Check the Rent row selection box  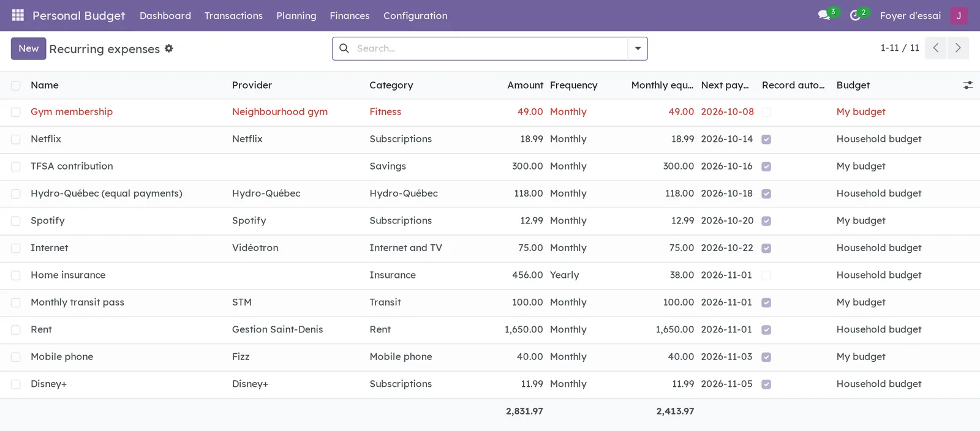pyautogui.click(x=16, y=330)
